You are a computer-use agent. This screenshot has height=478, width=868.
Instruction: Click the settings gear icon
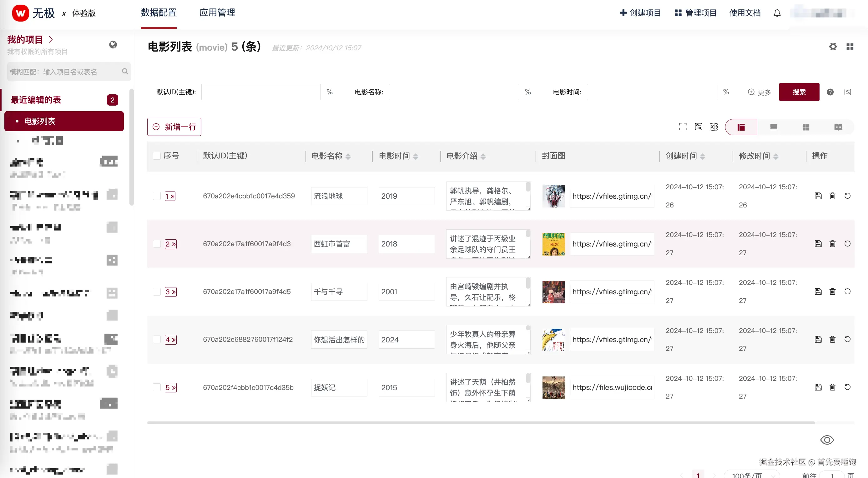click(833, 47)
